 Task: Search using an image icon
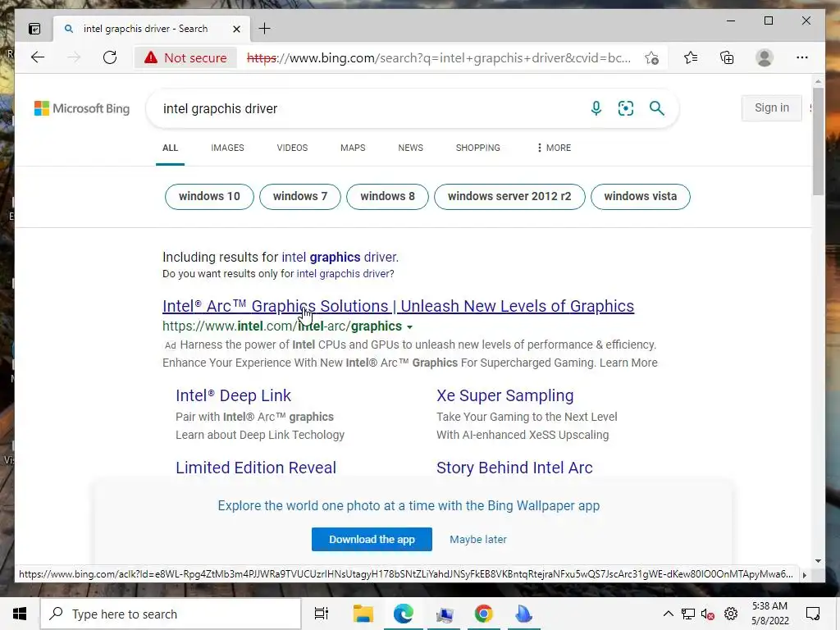tap(626, 108)
